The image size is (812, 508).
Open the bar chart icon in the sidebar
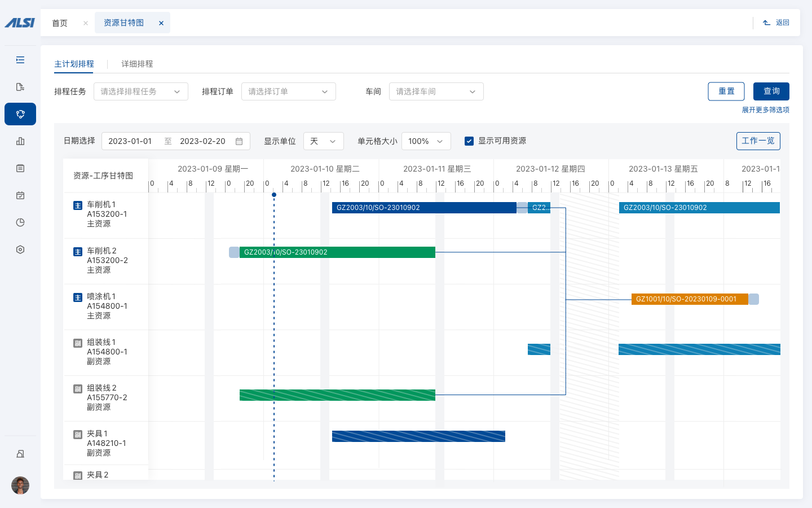point(20,141)
